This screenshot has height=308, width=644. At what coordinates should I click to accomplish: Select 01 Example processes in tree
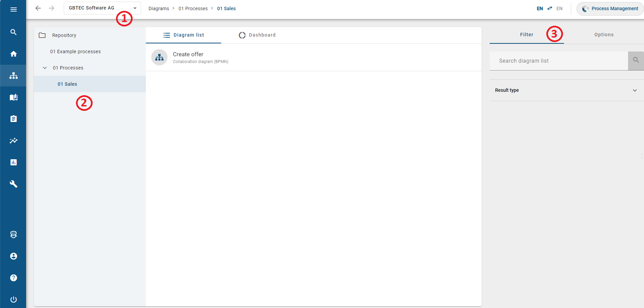90,52
